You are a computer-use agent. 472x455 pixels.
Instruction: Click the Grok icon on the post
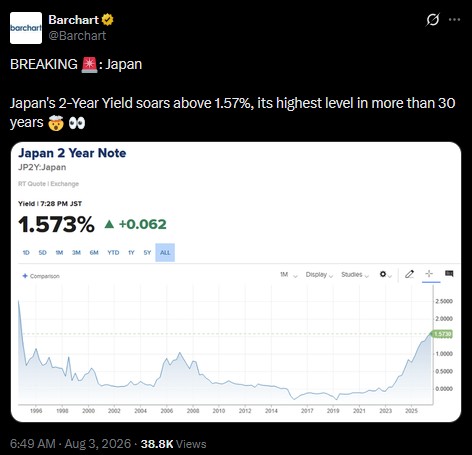(x=433, y=20)
